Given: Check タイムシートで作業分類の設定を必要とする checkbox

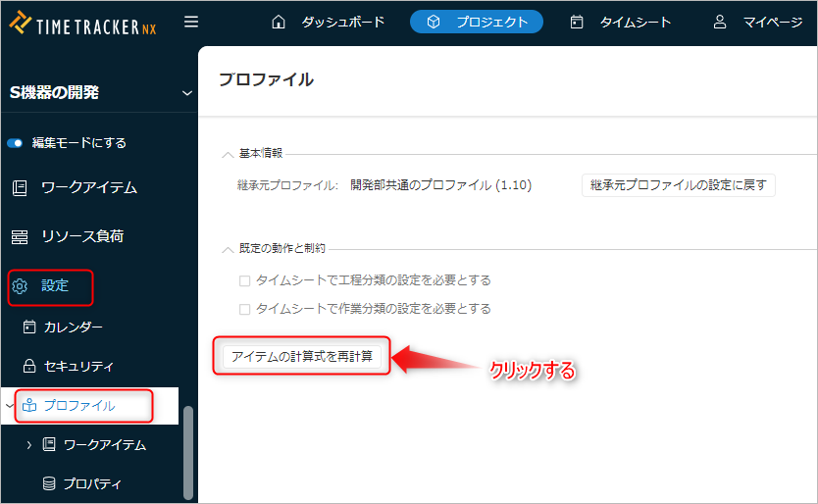Looking at the screenshot, I should [245, 309].
